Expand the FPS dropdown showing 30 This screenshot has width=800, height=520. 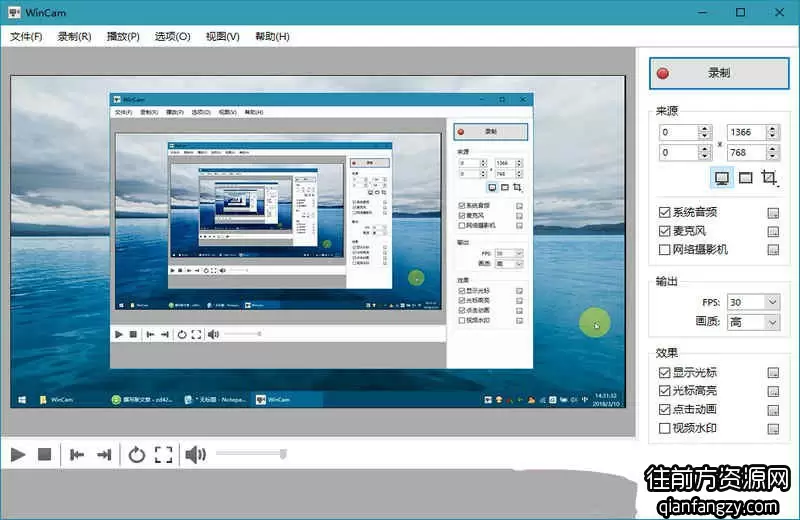click(x=754, y=302)
